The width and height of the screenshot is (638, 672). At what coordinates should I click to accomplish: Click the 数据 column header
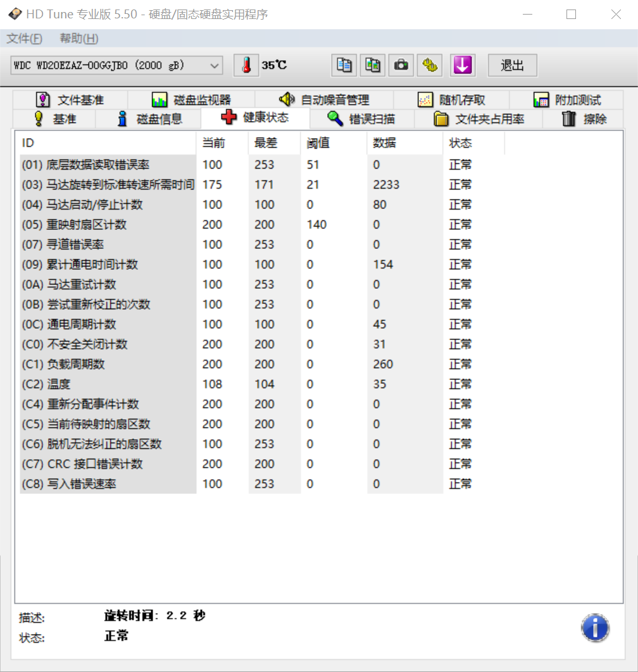[x=405, y=143]
